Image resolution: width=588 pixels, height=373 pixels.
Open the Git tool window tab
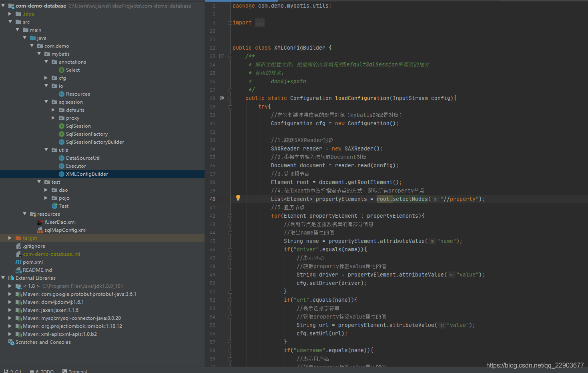13,371
